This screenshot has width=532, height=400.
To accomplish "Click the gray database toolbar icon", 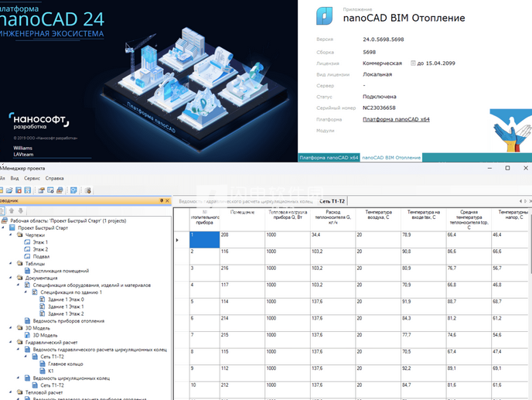I will [x=88, y=190].
